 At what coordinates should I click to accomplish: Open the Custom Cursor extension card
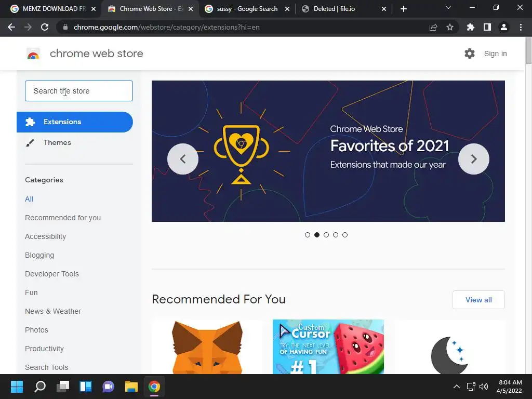pyautogui.click(x=328, y=347)
